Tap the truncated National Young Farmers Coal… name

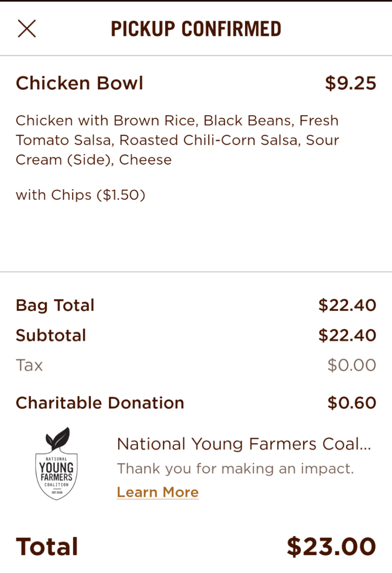tap(244, 444)
